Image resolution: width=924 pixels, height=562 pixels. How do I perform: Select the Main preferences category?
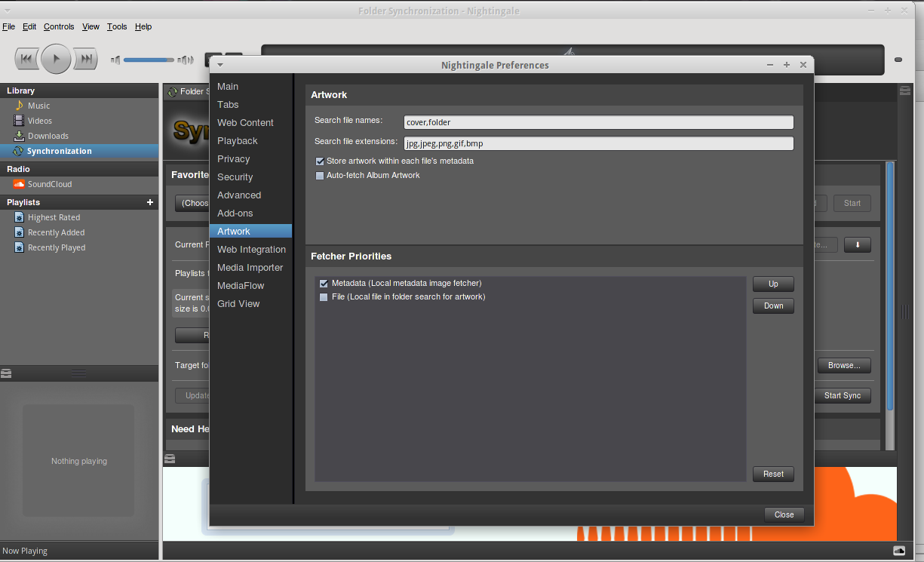(250, 87)
